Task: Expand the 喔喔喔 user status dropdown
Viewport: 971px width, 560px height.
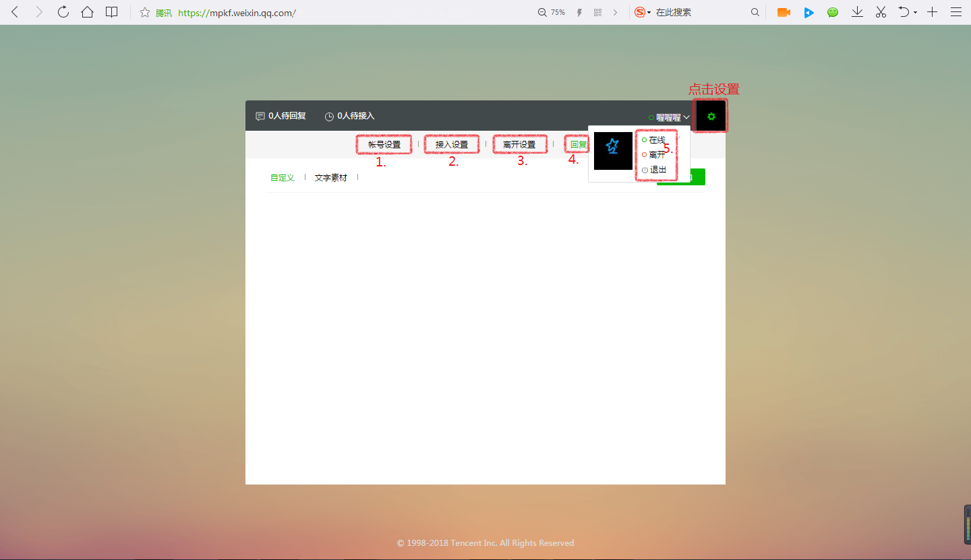Action: [669, 117]
